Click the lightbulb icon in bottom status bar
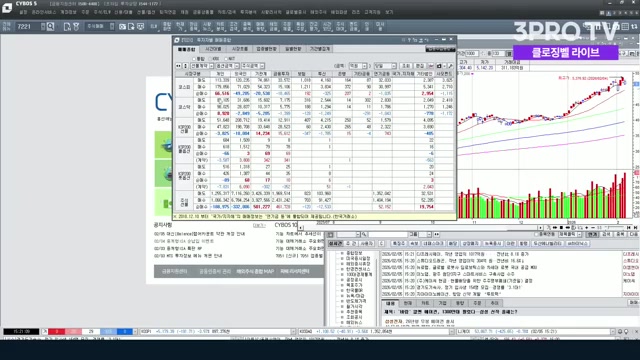The image size is (640, 360). tap(626, 332)
